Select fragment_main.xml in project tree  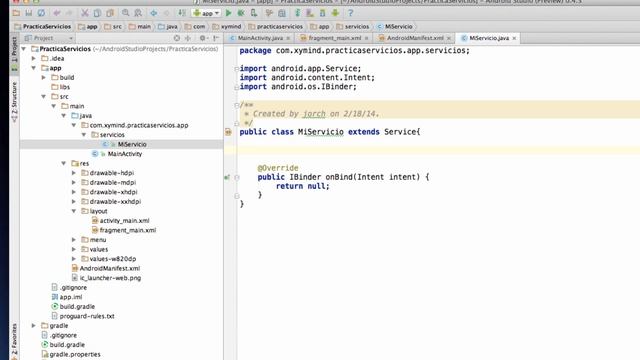point(127,230)
